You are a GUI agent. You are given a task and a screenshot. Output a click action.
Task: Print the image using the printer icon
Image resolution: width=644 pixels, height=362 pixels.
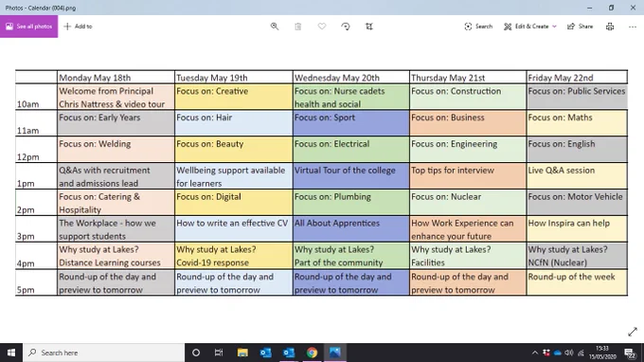(x=610, y=27)
